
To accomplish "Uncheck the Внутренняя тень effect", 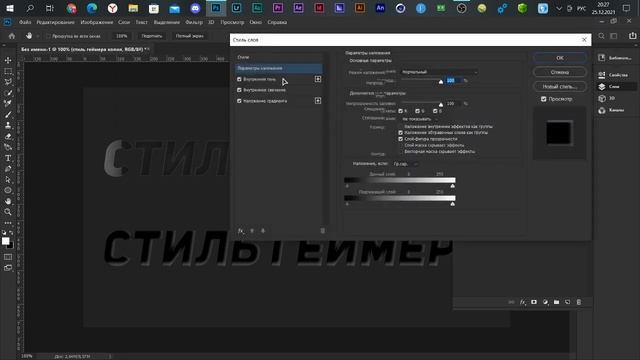I will click(x=239, y=79).
